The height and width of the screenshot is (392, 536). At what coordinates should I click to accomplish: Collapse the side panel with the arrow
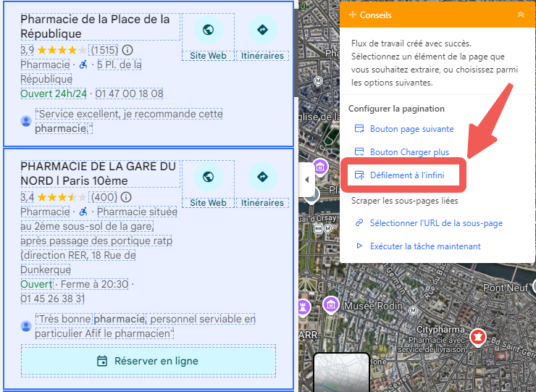[306, 180]
